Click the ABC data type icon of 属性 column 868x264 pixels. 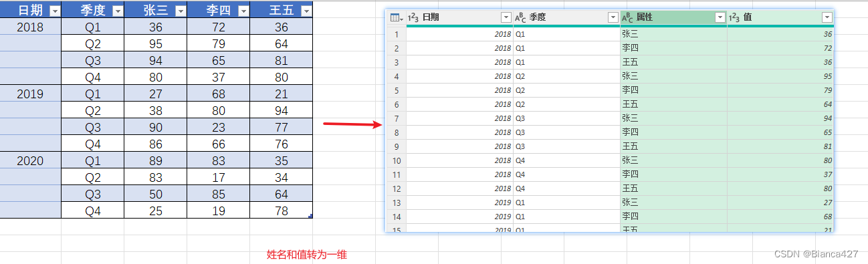click(x=627, y=17)
